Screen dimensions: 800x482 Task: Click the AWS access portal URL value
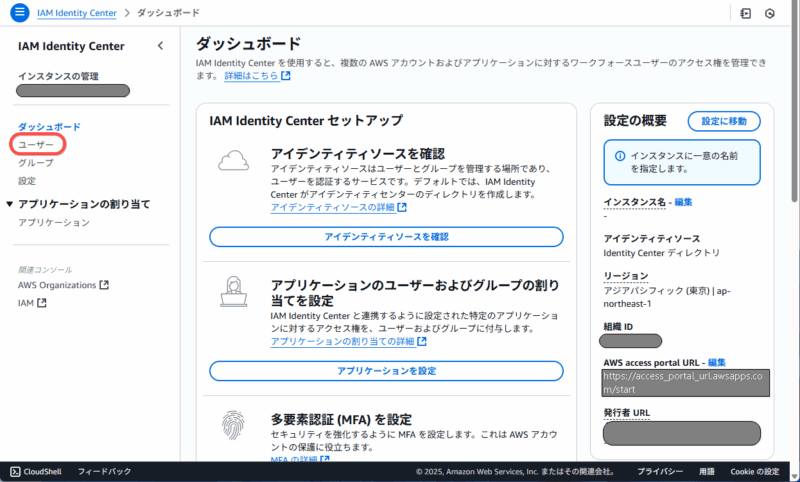(685, 383)
